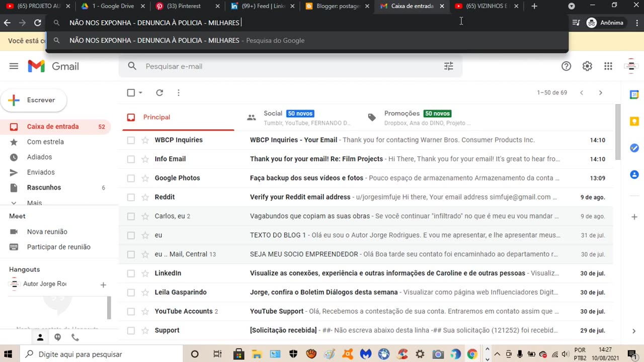This screenshot has height=362, width=644.
Task: Click the Windows taskbar search box
Action: pos(102,354)
